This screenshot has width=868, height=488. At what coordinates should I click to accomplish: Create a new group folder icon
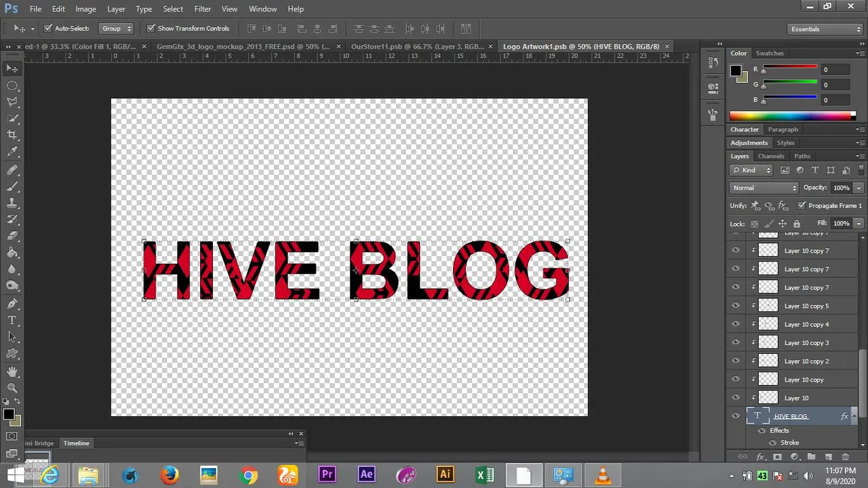(x=810, y=457)
